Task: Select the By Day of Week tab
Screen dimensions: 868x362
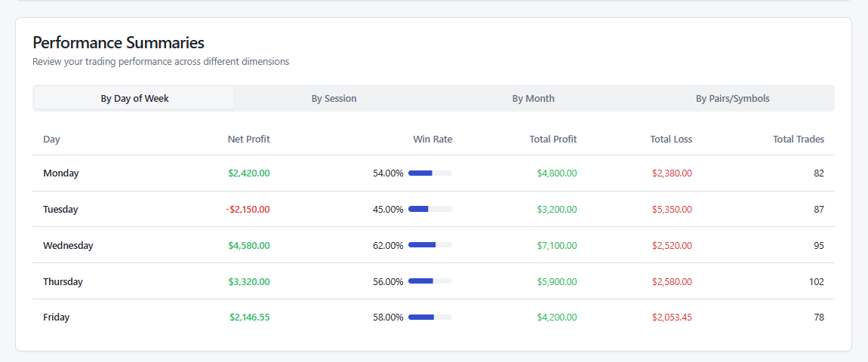Action: (134, 98)
